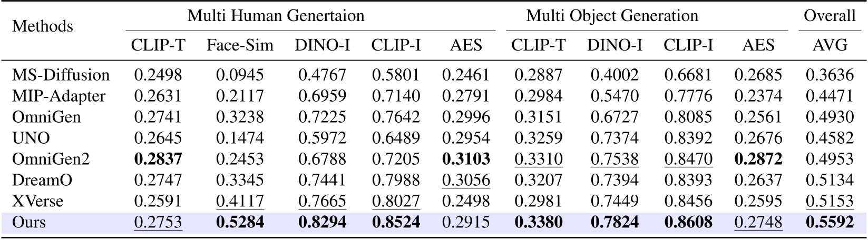Select the MIP-Adapter row label

(x=58, y=96)
